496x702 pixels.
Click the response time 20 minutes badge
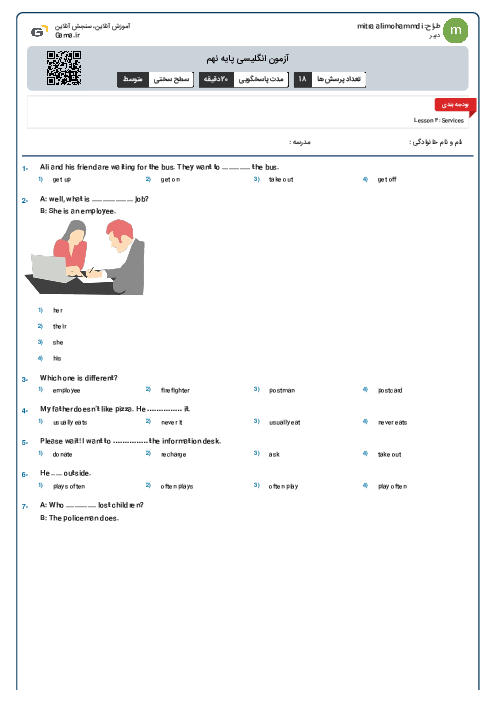244,79
